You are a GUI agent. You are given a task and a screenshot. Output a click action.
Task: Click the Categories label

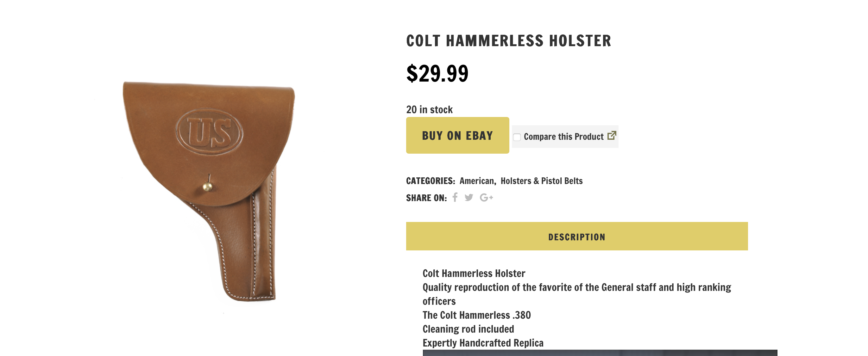tap(430, 181)
